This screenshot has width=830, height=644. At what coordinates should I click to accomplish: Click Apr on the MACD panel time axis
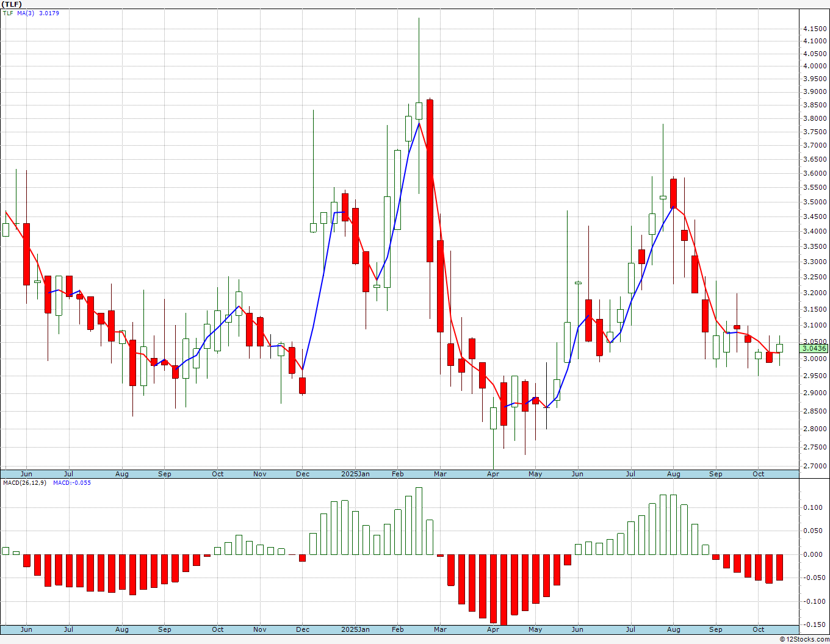pyautogui.click(x=493, y=629)
